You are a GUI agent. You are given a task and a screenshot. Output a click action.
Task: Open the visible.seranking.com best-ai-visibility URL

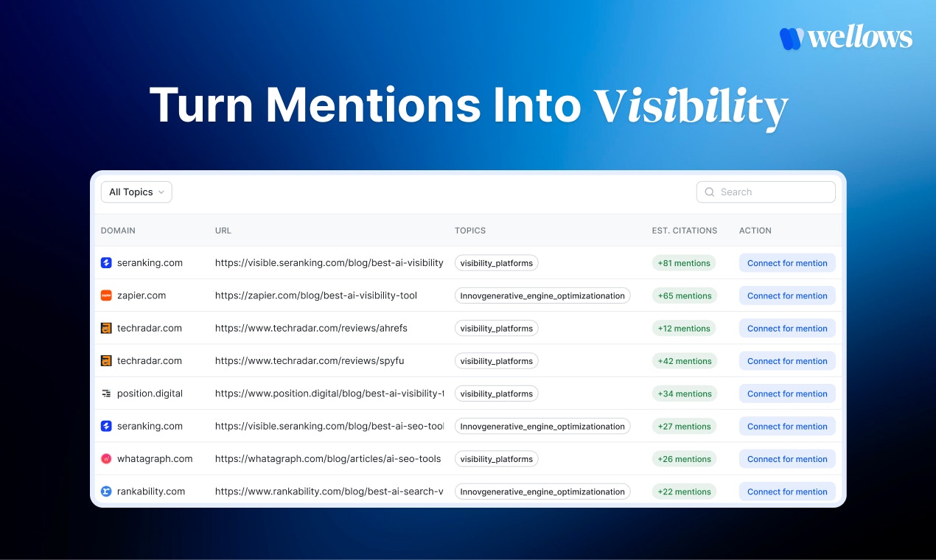[x=329, y=263]
